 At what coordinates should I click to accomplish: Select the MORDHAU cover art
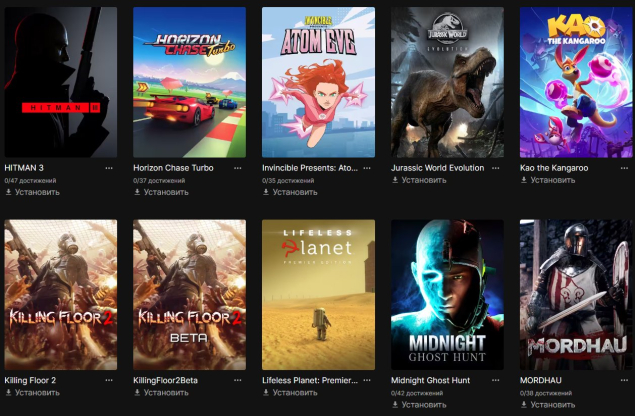[x=576, y=295]
